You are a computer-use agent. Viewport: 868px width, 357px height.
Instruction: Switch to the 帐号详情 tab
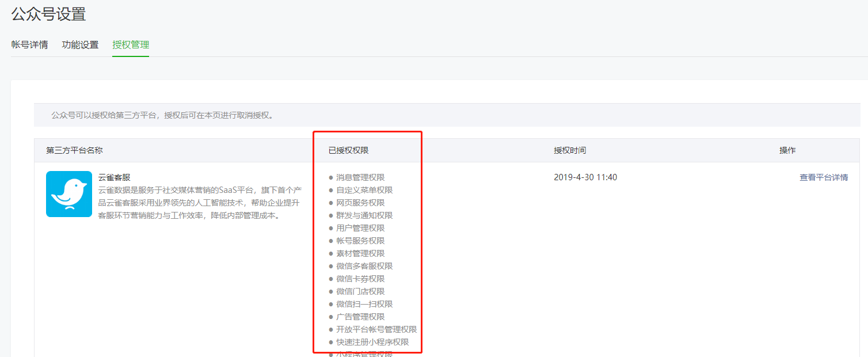coord(30,45)
